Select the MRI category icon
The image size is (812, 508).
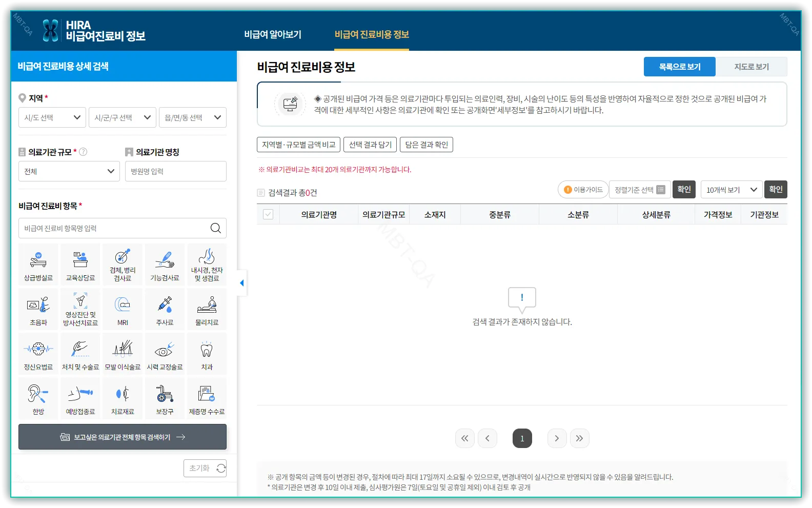123,309
